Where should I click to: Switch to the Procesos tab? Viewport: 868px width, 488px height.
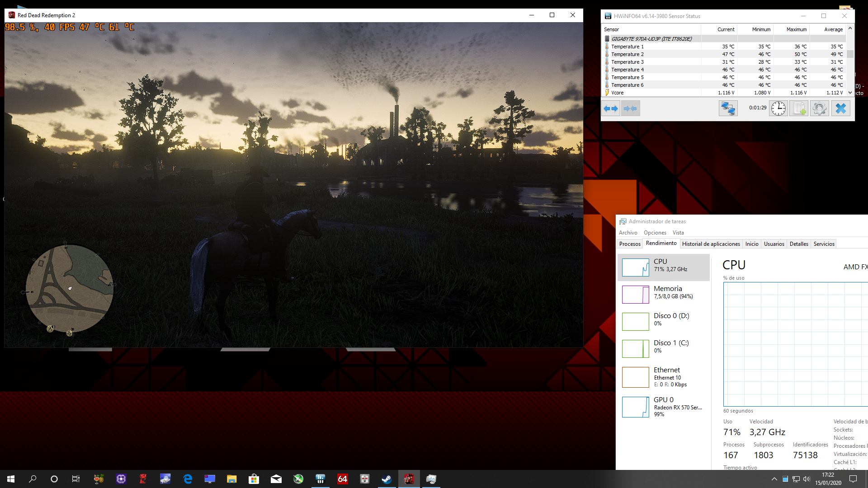point(630,244)
